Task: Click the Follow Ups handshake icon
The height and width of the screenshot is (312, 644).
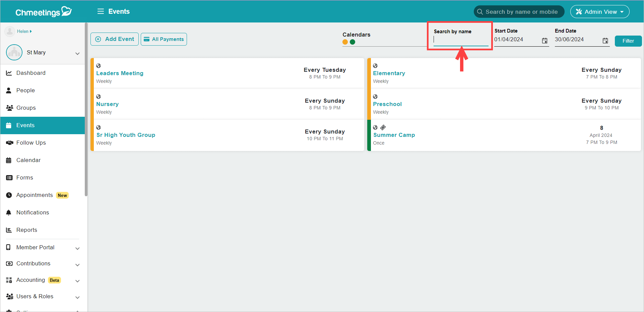Action: click(9, 143)
